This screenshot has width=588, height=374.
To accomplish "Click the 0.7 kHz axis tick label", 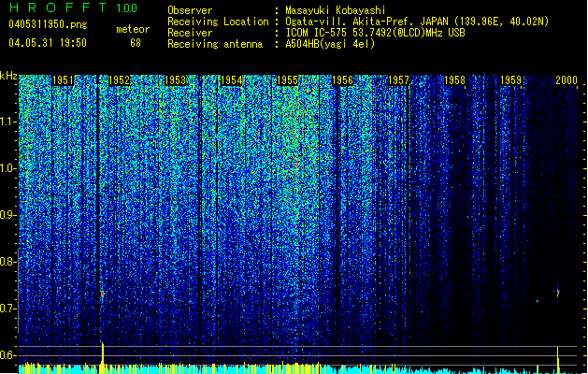I will pyautogui.click(x=7, y=309).
